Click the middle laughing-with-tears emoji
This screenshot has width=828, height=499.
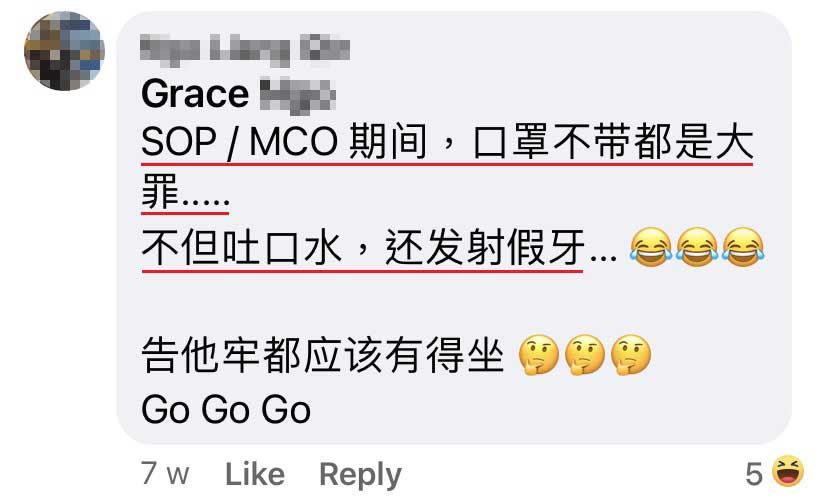697,247
